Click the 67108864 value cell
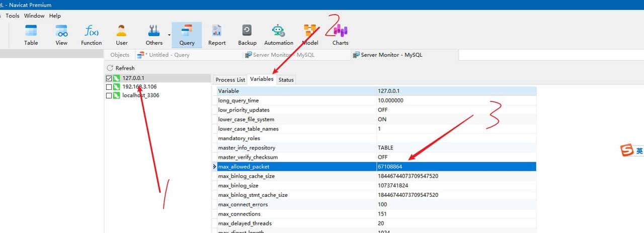644x233 pixels. (x=456, y=167)
